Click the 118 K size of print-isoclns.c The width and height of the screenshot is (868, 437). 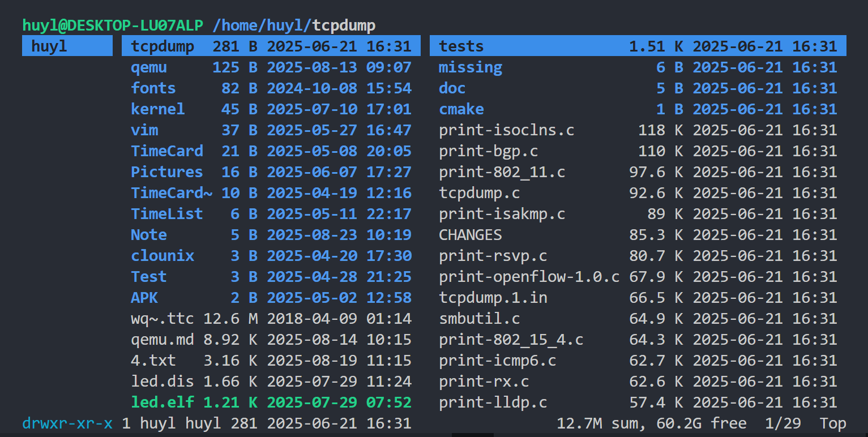tap(661, 130)
